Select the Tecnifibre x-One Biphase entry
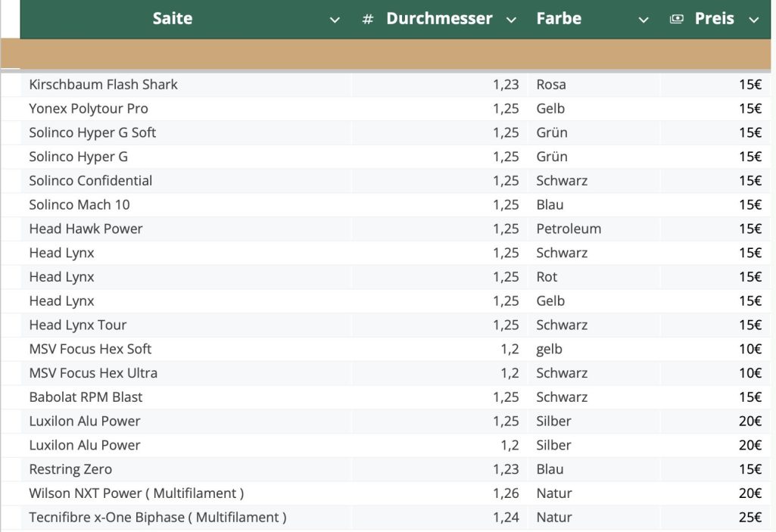776x532 pixels. point(157,518)
